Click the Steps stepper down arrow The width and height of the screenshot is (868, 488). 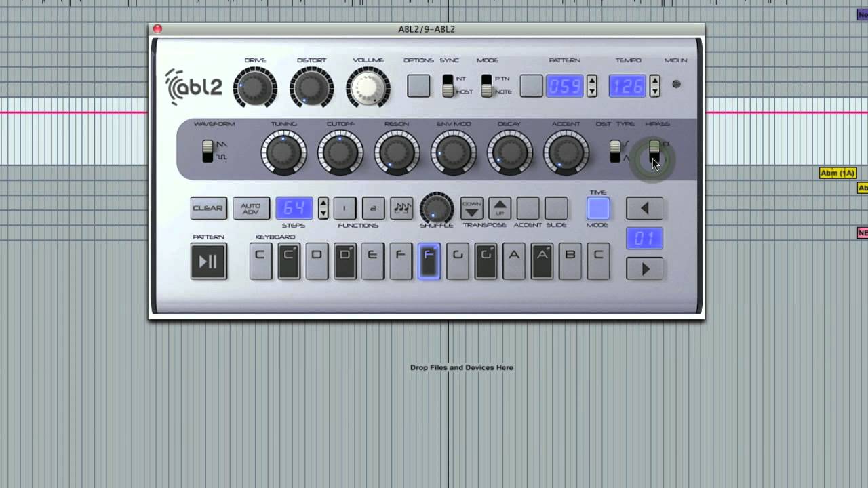click(x=323, y=213)
